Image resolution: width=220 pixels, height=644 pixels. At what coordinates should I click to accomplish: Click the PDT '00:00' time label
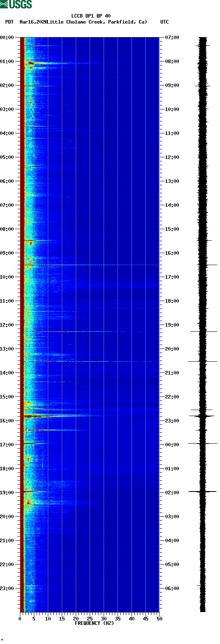coord(7,38)
